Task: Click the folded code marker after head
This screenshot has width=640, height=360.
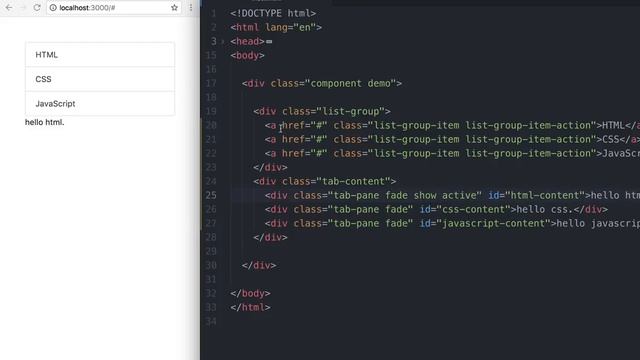Action: (x=269, y=42)
